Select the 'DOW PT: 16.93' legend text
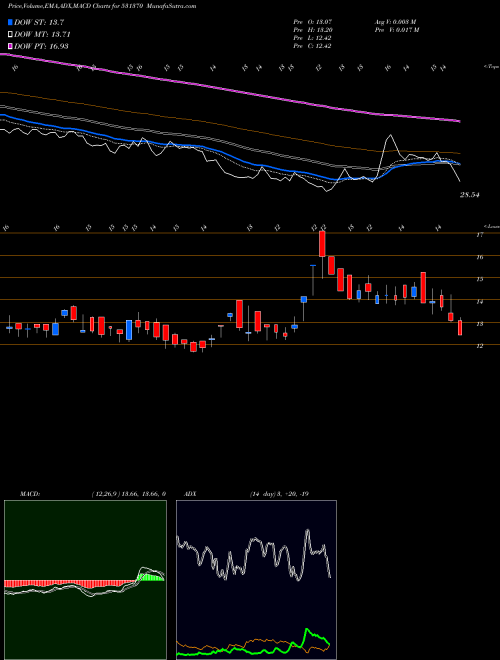Screen dimensions: 500x660 click(x=41, y=46)
